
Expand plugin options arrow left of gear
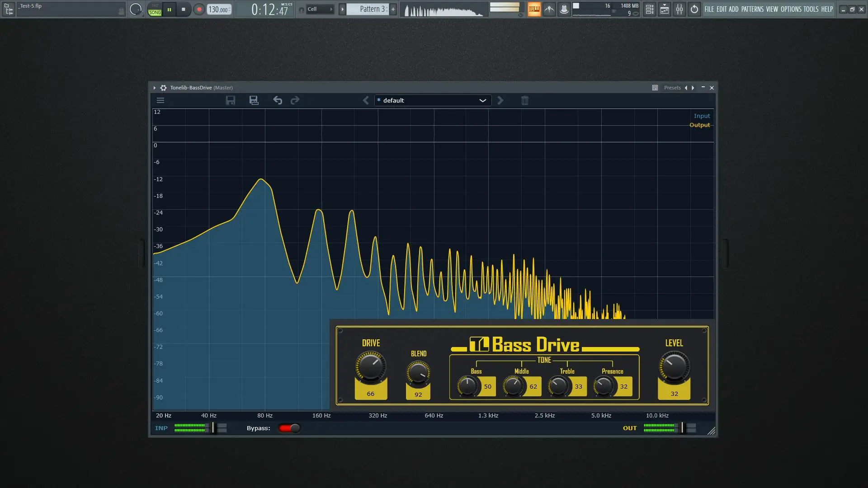coord(155,88)
